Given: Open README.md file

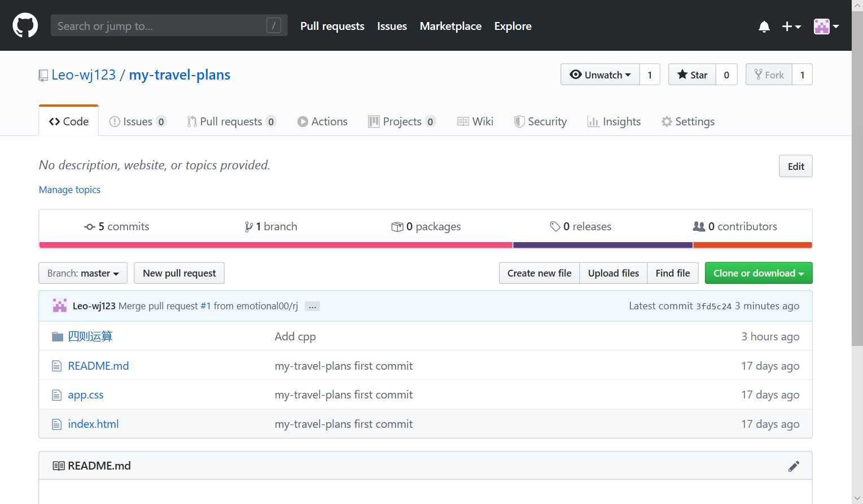Looking at the screenshot, I should pyautogui.click(x=98, y=366).
